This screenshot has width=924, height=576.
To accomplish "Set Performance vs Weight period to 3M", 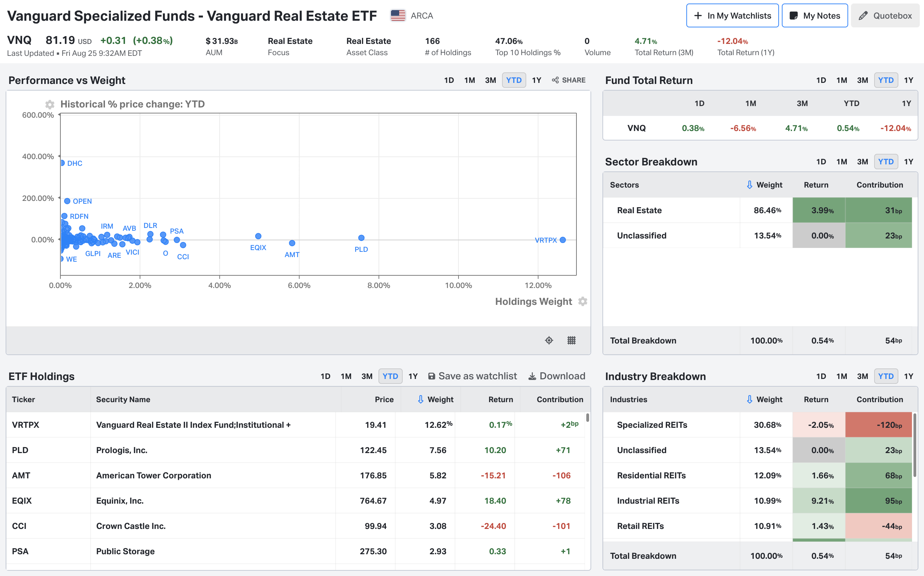I will tap(490, 80).
